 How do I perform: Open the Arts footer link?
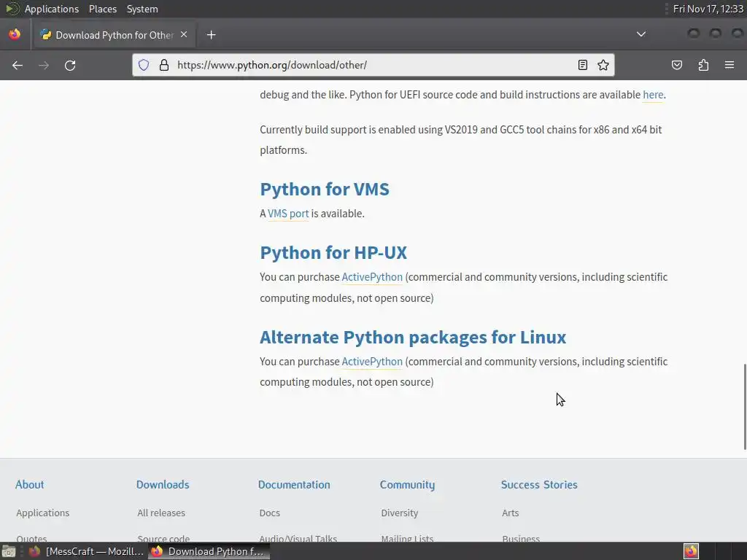tap(510, 513)
